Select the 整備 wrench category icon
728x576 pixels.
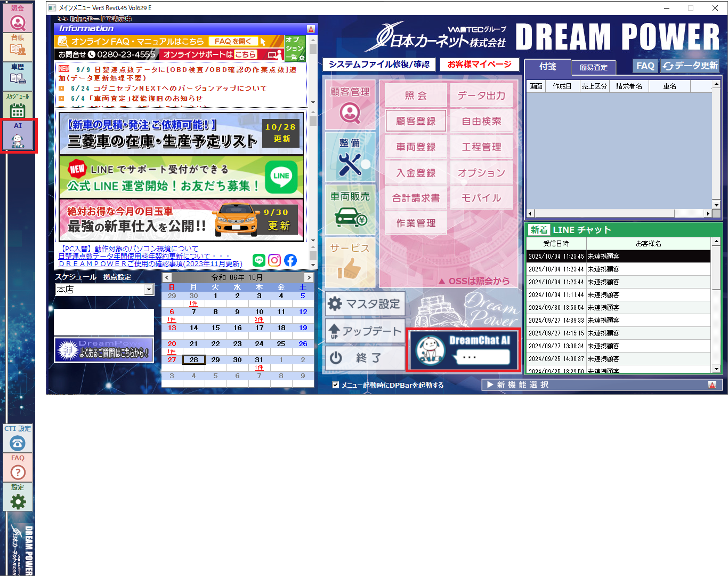350,157
